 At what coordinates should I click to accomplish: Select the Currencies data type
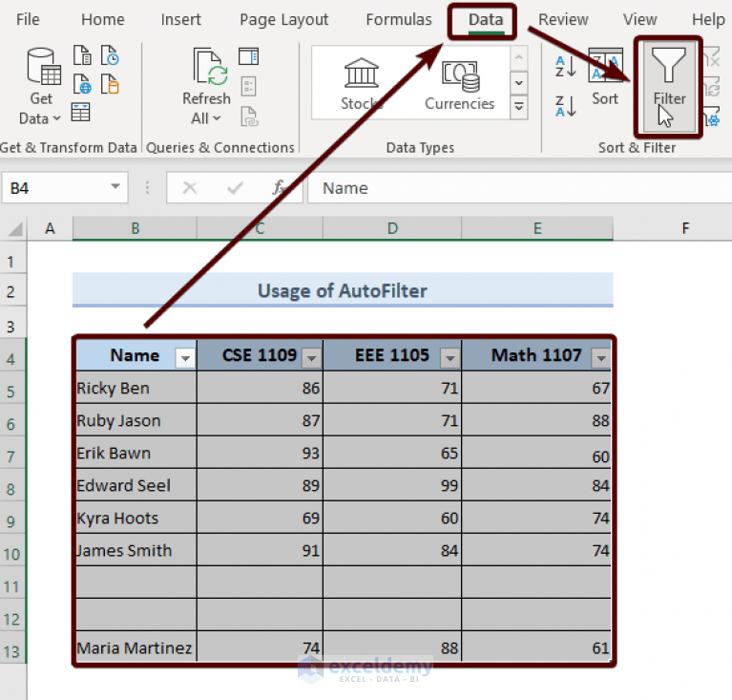click(459, 84)
